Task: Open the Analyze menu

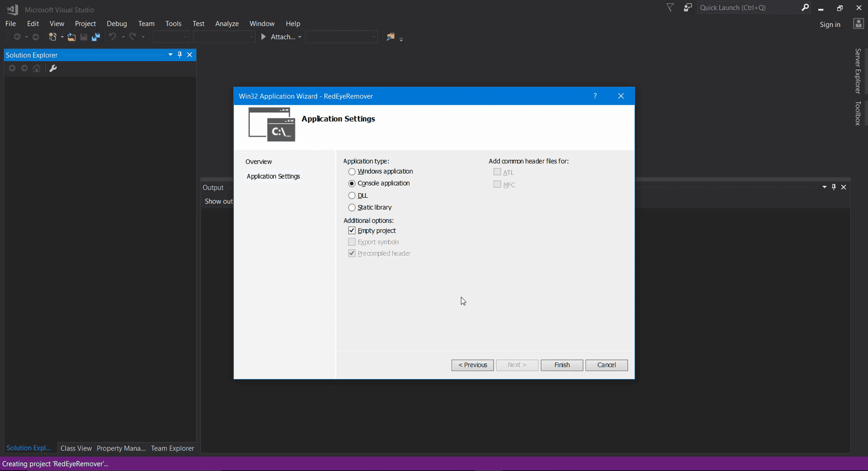Action: tap(227, 24)
